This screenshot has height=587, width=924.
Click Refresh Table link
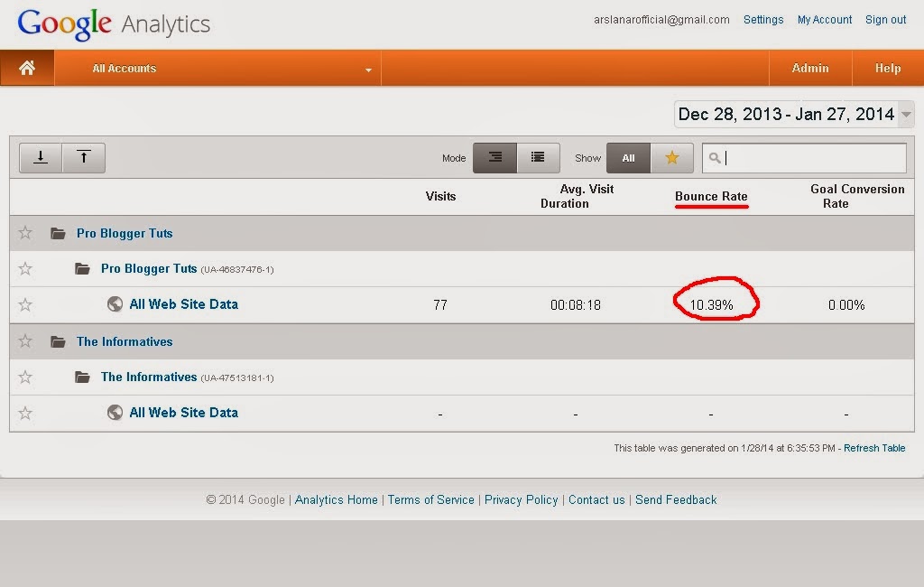click(874, 448)
